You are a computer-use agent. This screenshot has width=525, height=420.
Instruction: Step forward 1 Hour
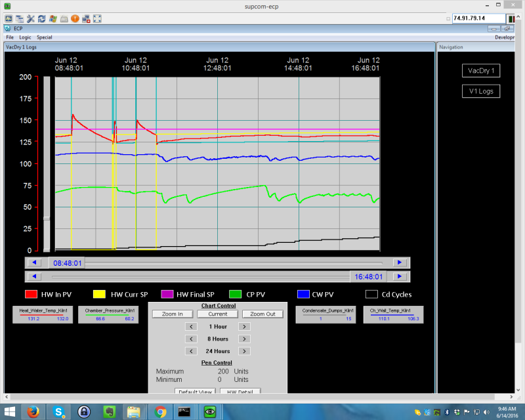click(244, 327)
